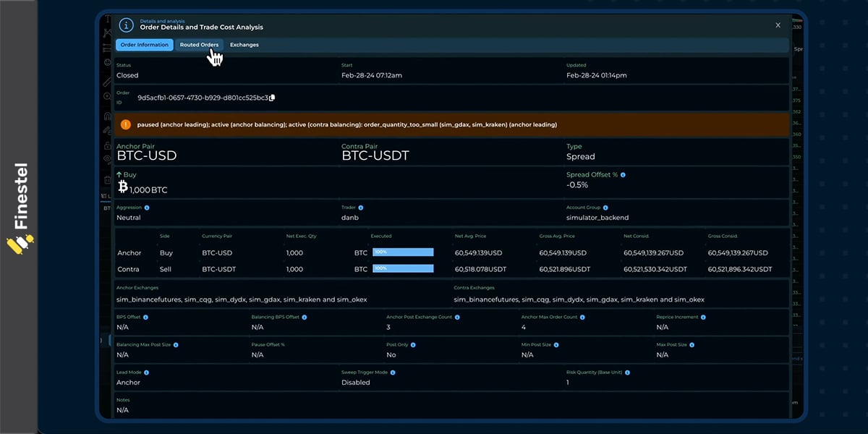Click the info icon next to Aggression
The width and height of the screenshot is (868, 434).
tap(147, 208)
